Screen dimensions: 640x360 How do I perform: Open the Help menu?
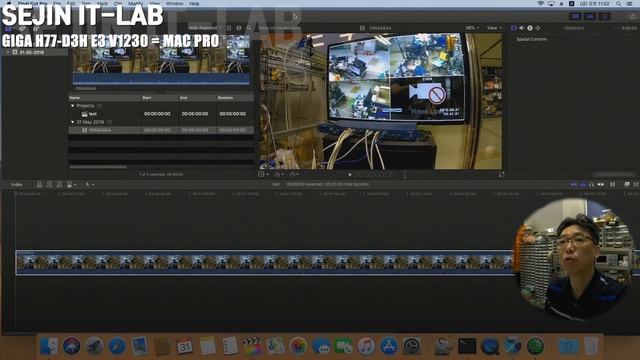[194, 3]
